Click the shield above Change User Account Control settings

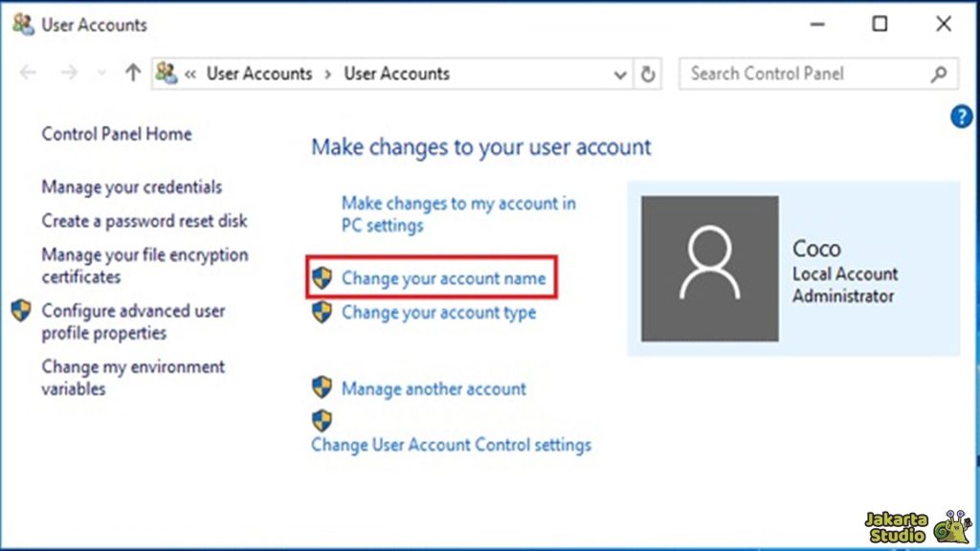[x=321, y=419]
